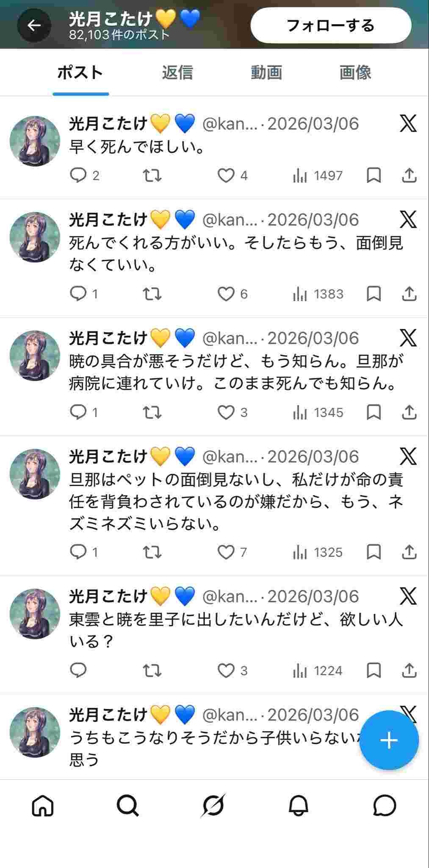The height and width of the screenshot is (868, 429).
Task: Open the 動画 videos tab
Action: (266, 72)
